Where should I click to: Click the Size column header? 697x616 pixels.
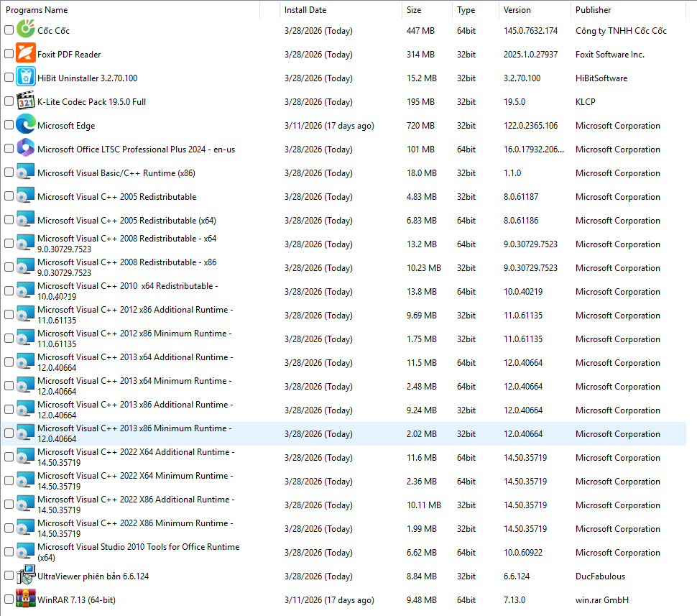(414, 10)
